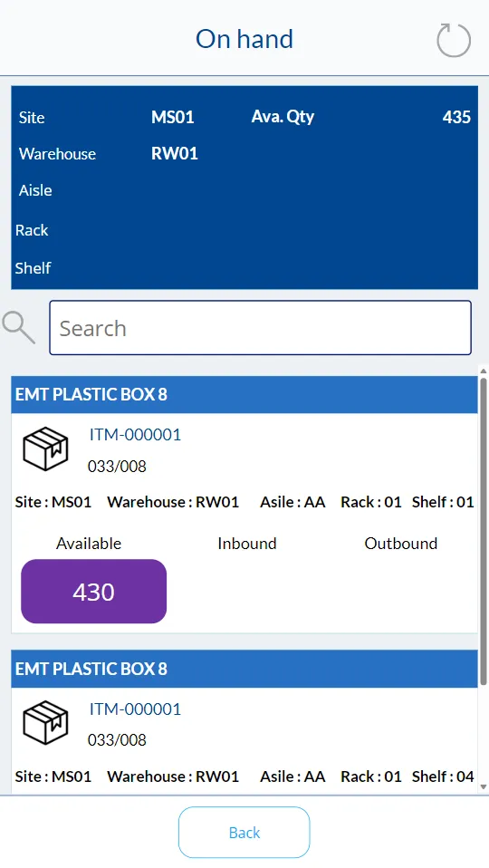Screen dimensions: 489x868
Task: Select the Site value MS01 in summary
Action: click(x=173, y=117)
